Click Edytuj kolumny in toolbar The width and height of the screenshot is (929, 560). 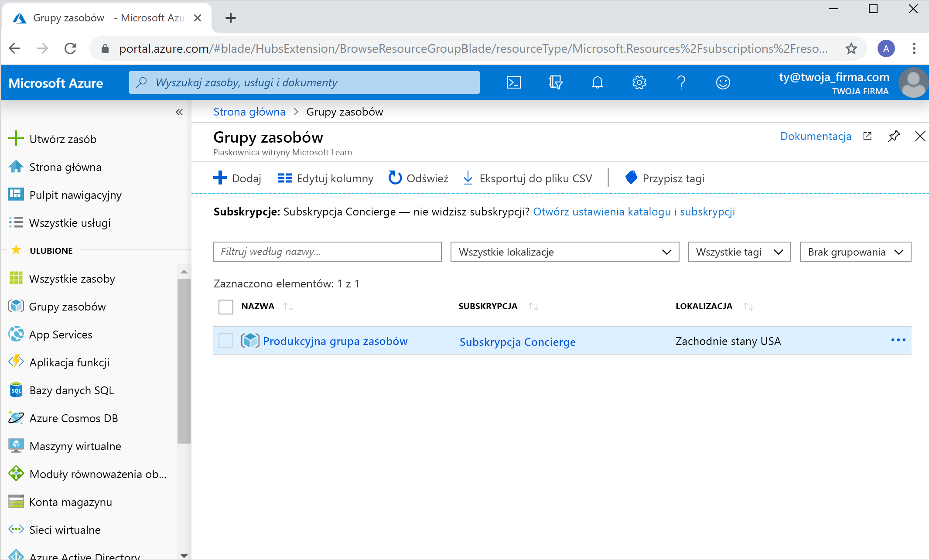(326, 178)
